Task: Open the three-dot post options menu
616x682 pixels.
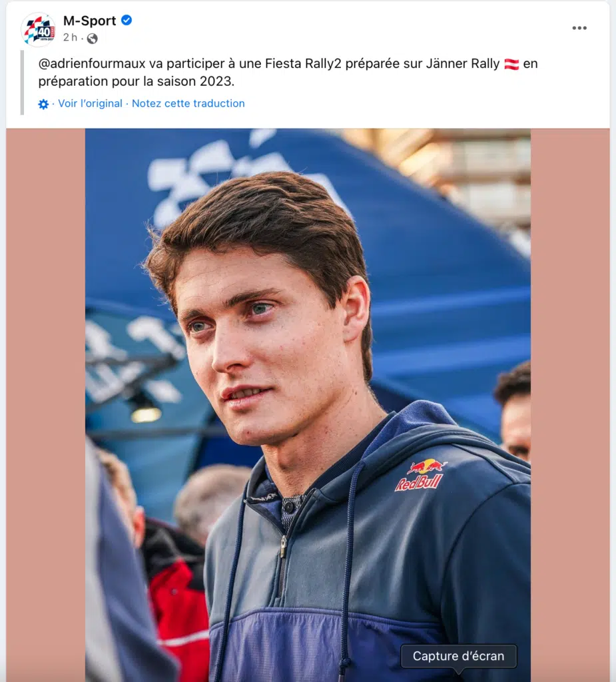Action: 579,28
